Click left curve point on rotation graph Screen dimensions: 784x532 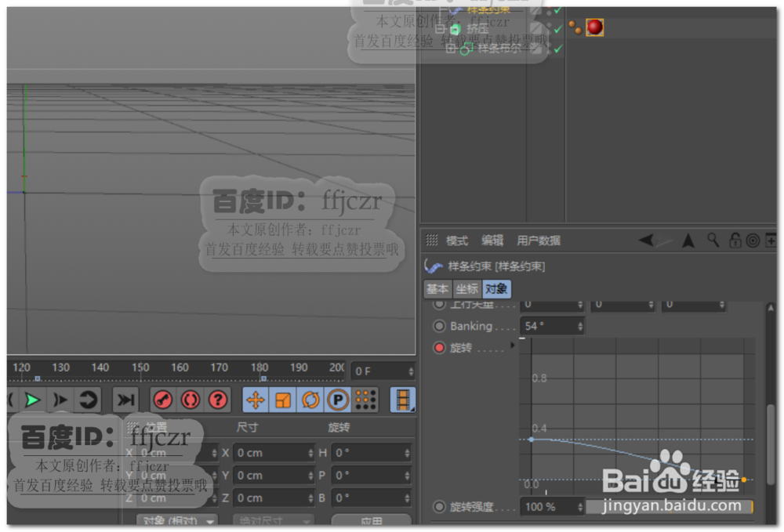point(531,440)
